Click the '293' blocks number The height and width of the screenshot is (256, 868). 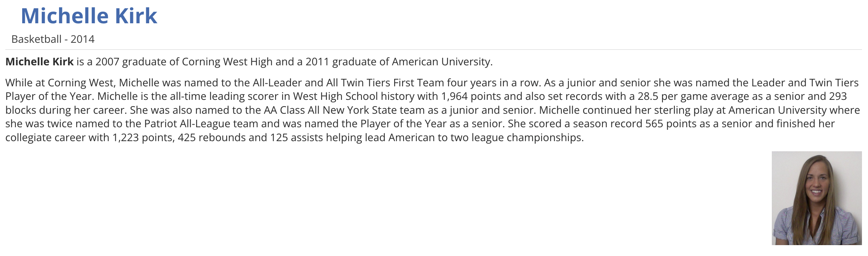(x=838, y=96)
